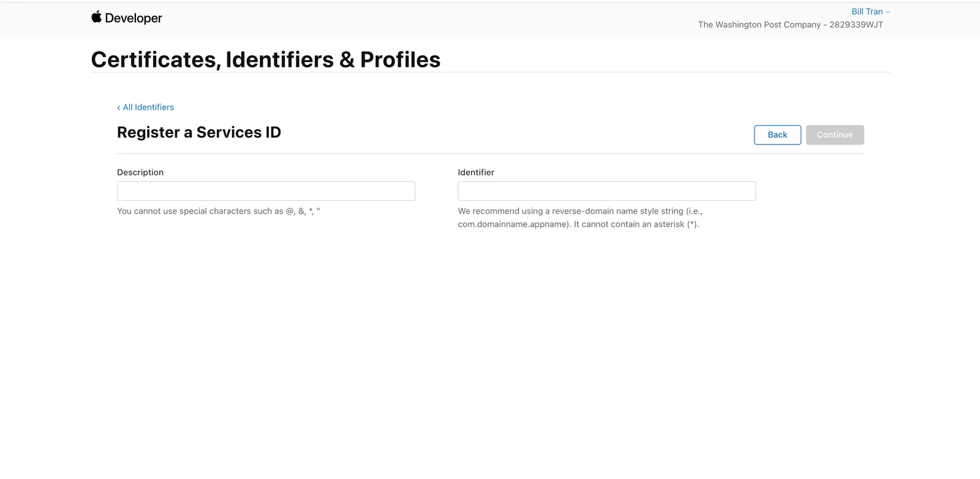Open the Apple Developer home link

[127, 18]
